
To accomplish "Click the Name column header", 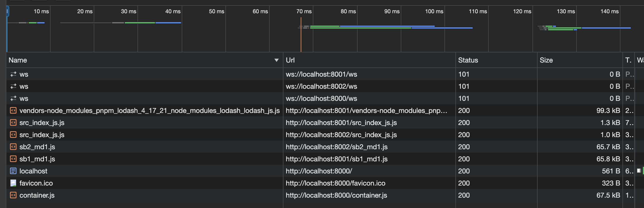I will (x=145, y=60).
